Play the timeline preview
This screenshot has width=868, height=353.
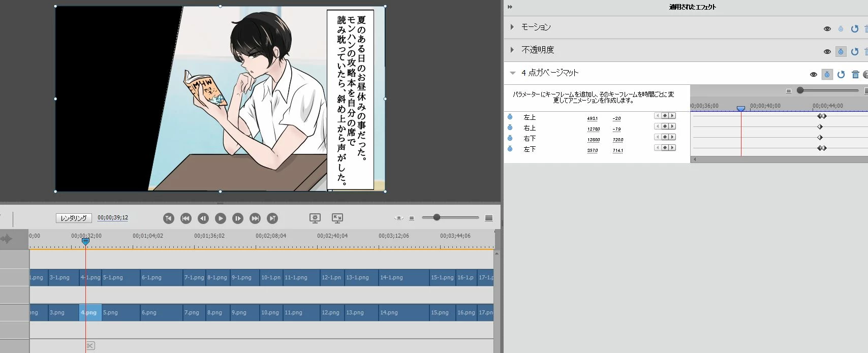pos(221,218)
